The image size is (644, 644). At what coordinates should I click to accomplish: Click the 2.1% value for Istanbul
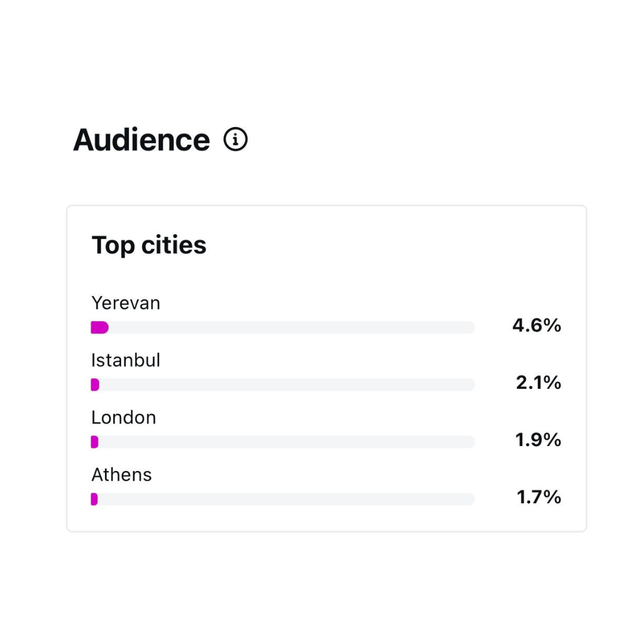pyautogui.click(x=538, y=383)
